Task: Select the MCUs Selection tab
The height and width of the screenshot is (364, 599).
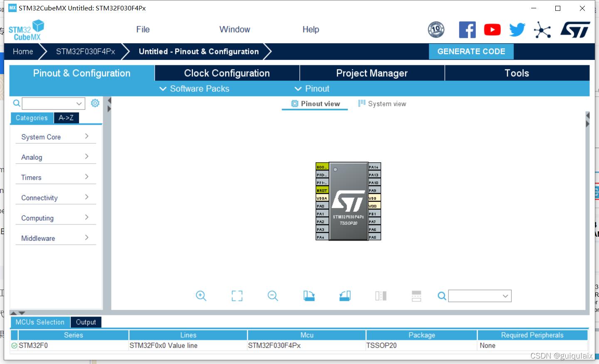Action: click(40, 322)
